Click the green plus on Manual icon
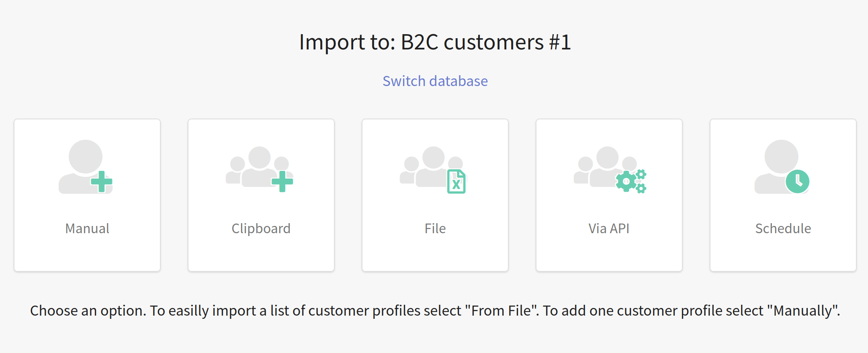Screen dimensions: 868x353 coord(102,182)
